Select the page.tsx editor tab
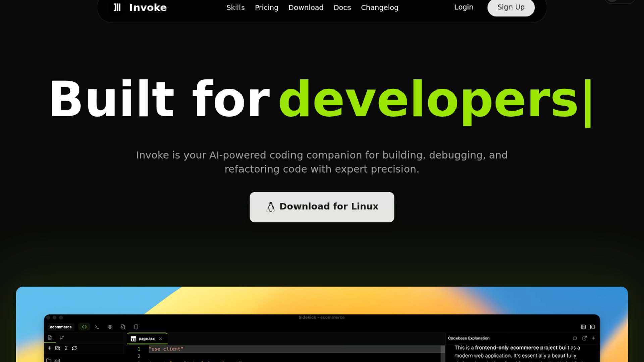 click(x=146, y=339)
